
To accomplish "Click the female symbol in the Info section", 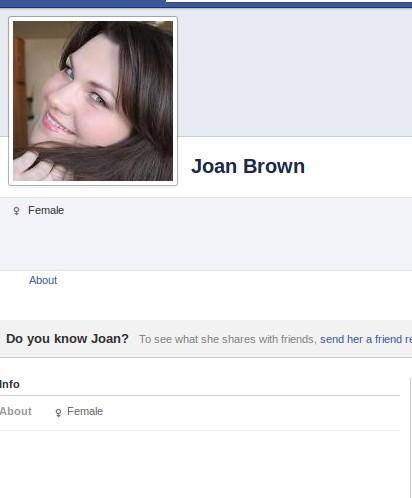I will coord(58,412).
